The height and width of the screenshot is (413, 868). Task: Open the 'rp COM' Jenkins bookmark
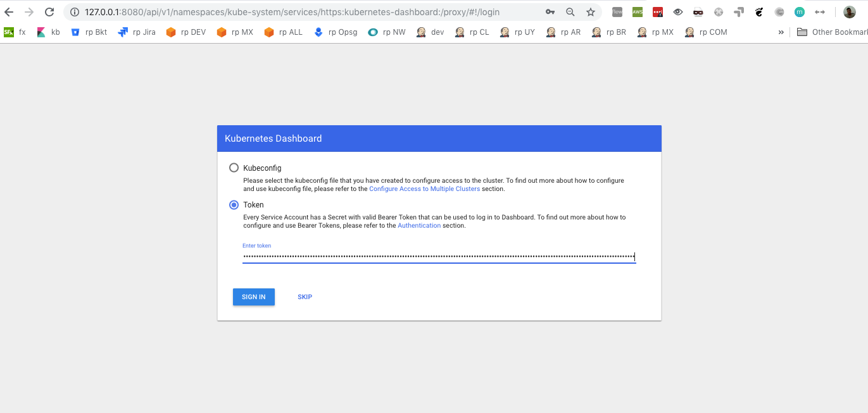[706, 32]
